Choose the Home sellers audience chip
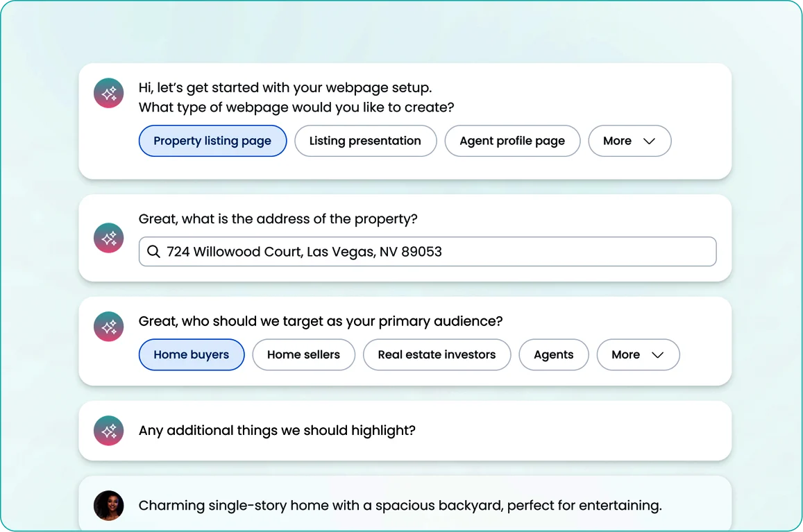803x532 pixels. coord(303,354)
